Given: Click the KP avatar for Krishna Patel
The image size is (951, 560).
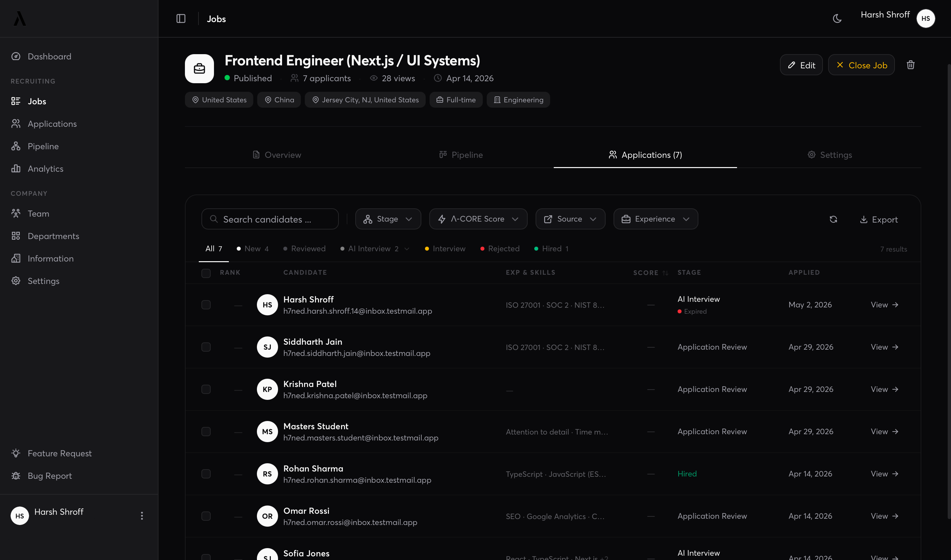Looking at the screenshot, I should (267, 389).
